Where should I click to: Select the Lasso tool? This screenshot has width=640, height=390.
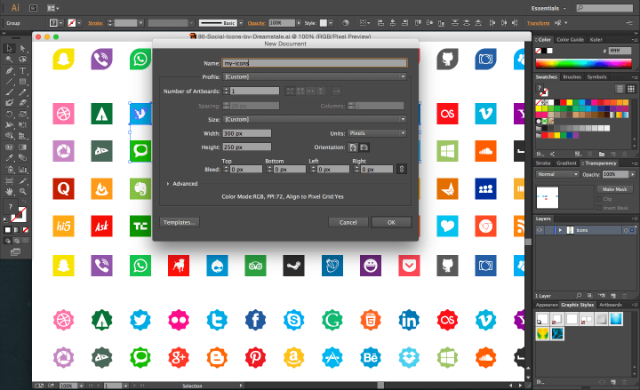coord(22,60)
